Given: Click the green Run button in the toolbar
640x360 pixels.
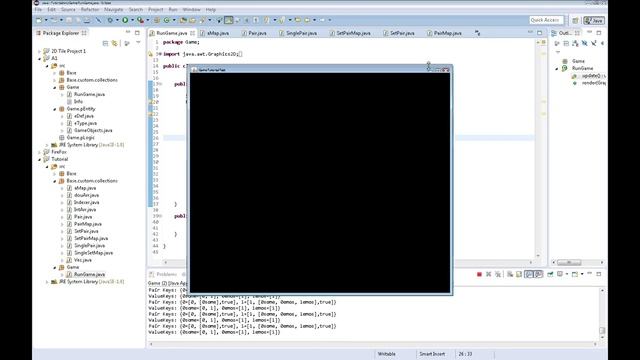Looking at the screenshot, I should click(125, 20).
